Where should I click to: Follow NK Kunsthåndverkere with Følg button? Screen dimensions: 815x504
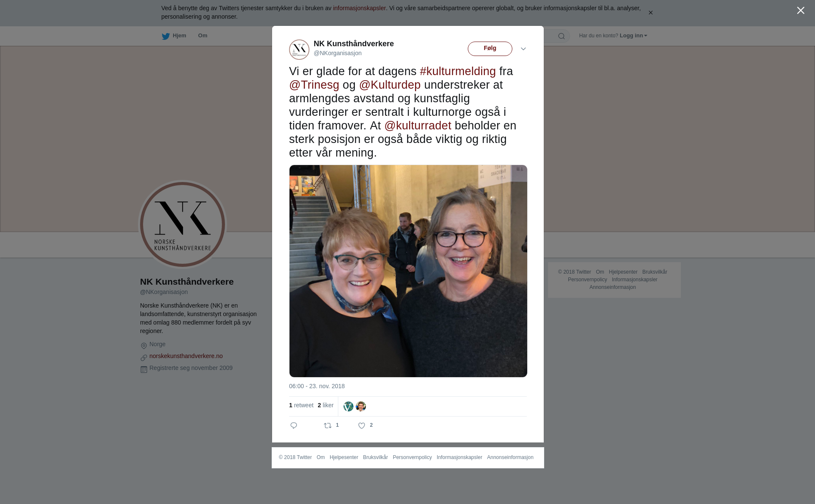click(490, 48)
